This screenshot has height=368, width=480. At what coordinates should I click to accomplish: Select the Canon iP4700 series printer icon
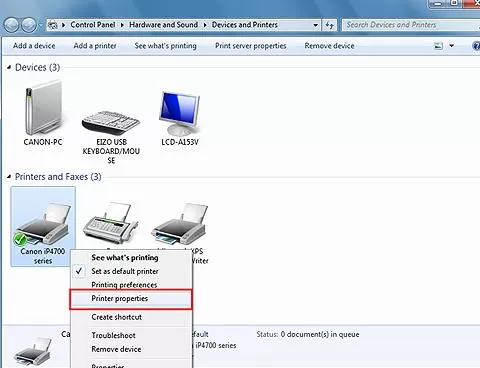(43, 226)
